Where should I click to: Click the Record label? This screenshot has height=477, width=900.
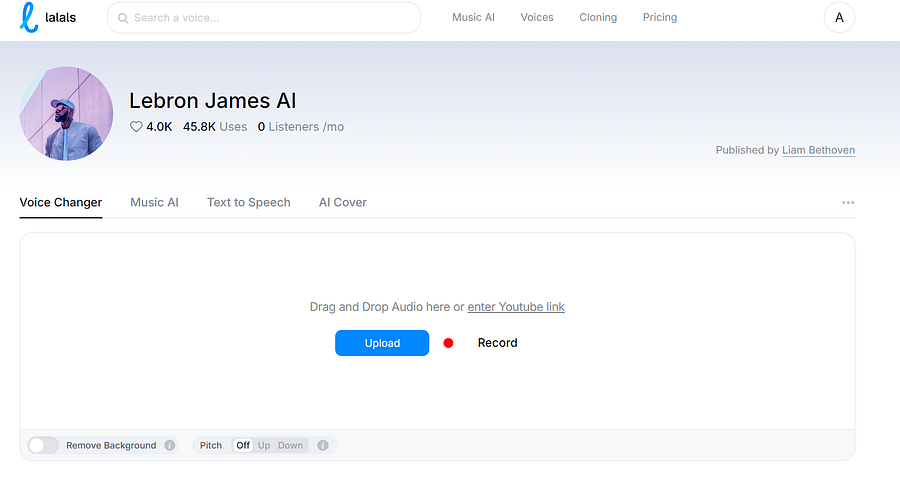[x=498, y=343]
